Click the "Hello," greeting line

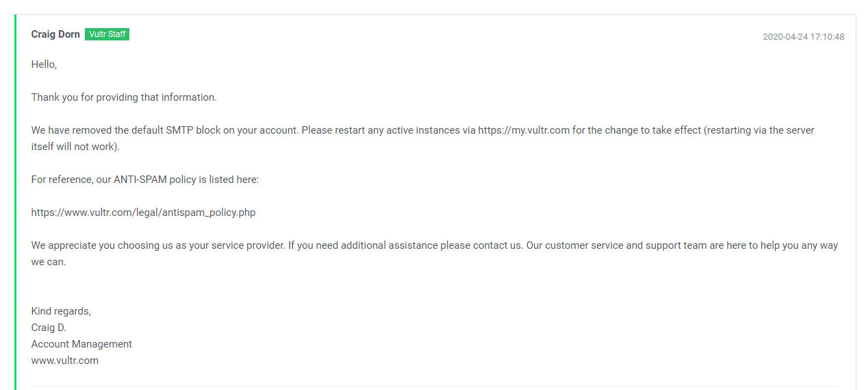(44, 64)
